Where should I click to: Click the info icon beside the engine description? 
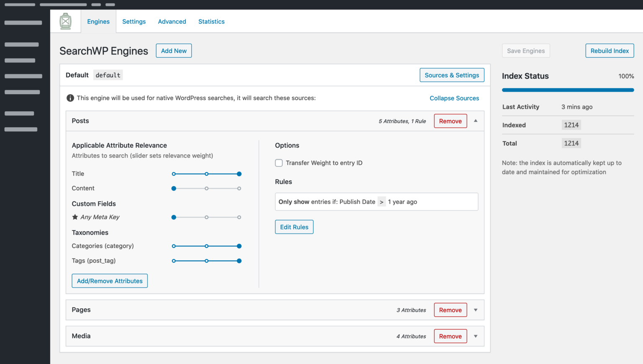pyautogui.click(x=70, y=97)
